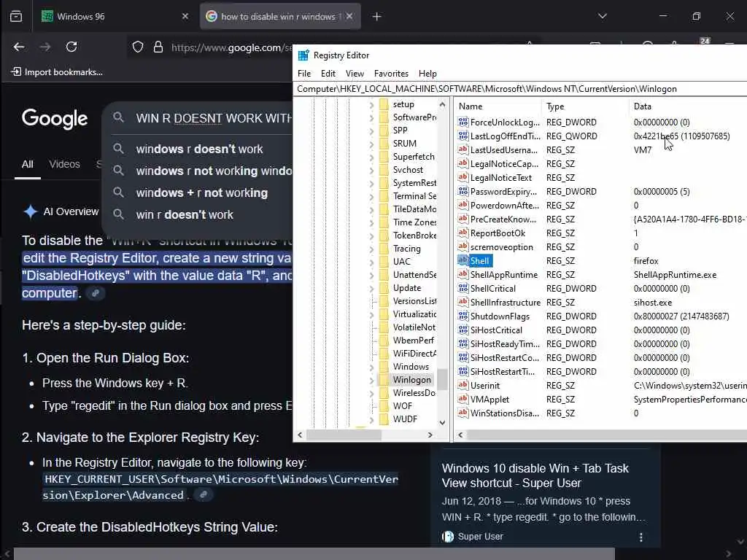Screen dimensions: 747x560
Task: Reload the page with the refresh icon
Action: [x=71, y=47]
